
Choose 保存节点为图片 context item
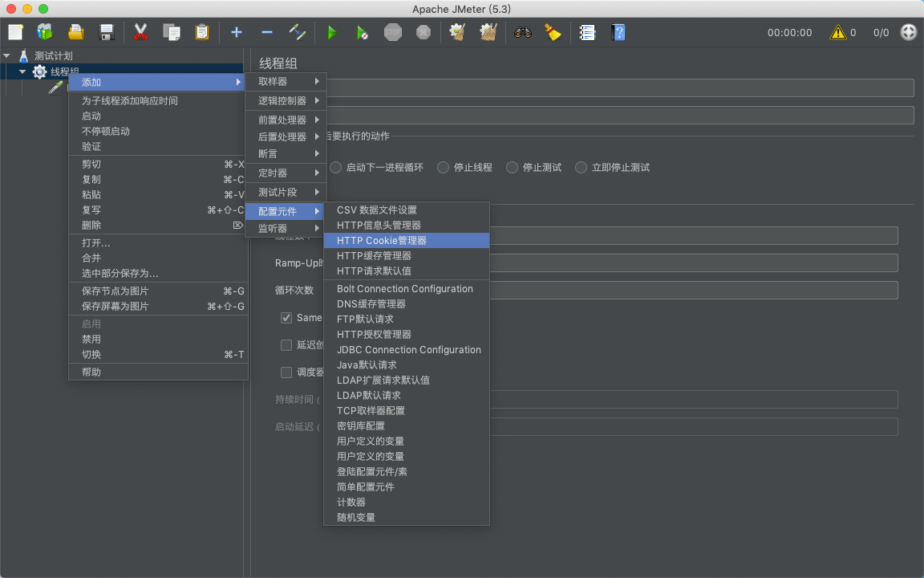158,291
